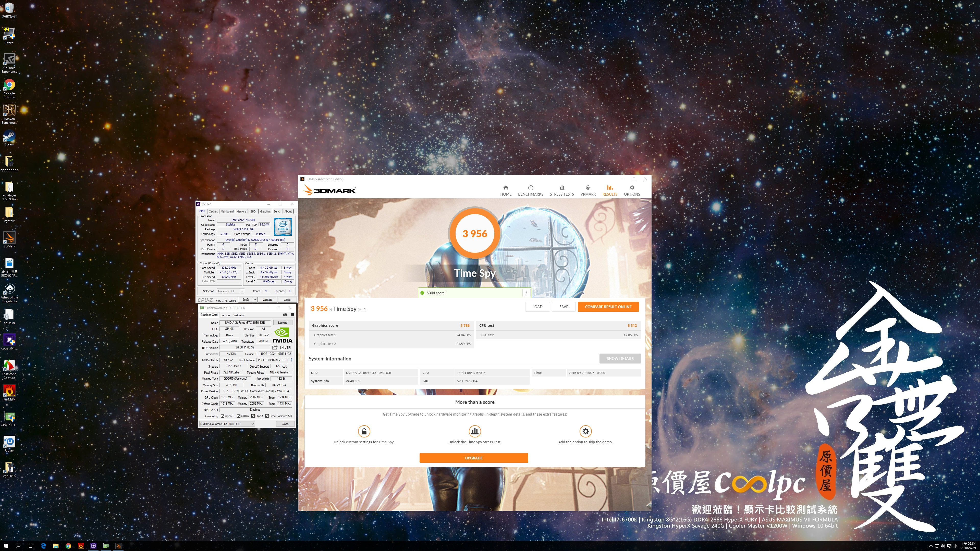Toggle the DirectCompute 5.0 checkbox
Viewport: 980px width, 551px height.
point(267,416)
